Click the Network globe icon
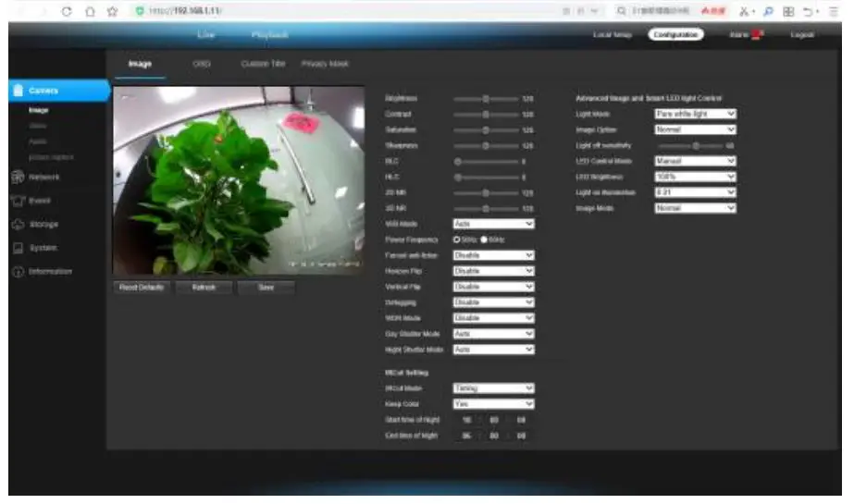This screenshot has height=504, width=854. (x=18, y=177)
